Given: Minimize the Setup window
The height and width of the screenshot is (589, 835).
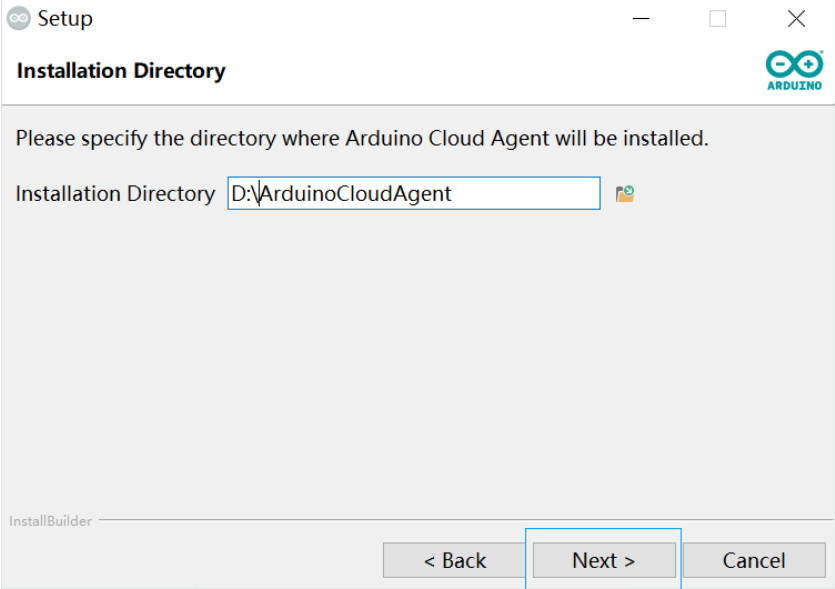Looking at the screenshot, I should pos(641,19).
